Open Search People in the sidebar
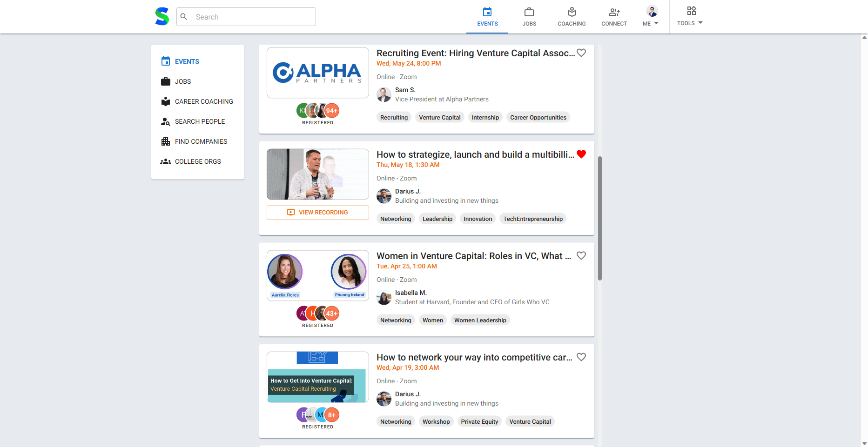This screenshot has height=447, width=868. coord(198,121)
